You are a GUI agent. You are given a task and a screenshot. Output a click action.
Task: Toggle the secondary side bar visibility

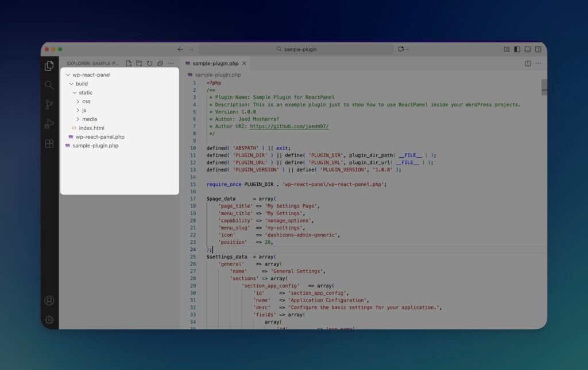coord(538,50)
